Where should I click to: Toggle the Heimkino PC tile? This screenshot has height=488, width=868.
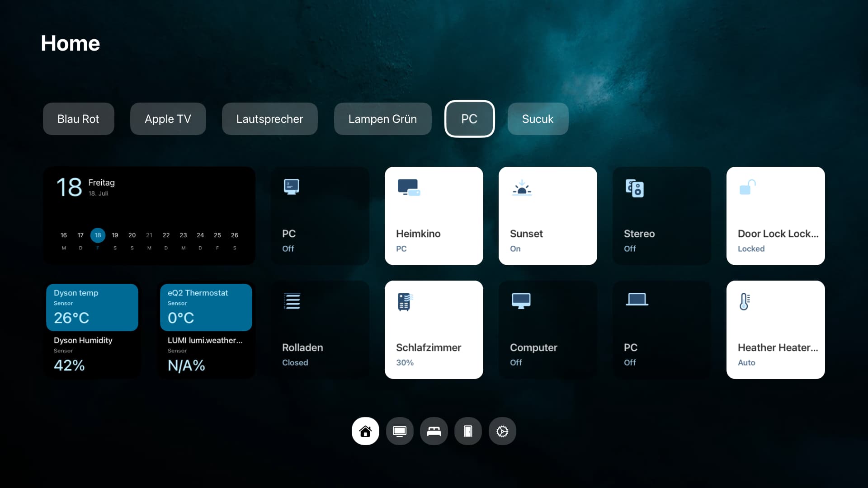coord(434,216)
